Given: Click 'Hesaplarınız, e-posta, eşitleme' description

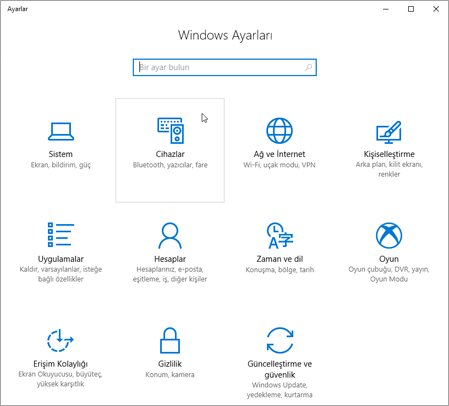Looking at the screenshot, I should (x=170, y=274).
